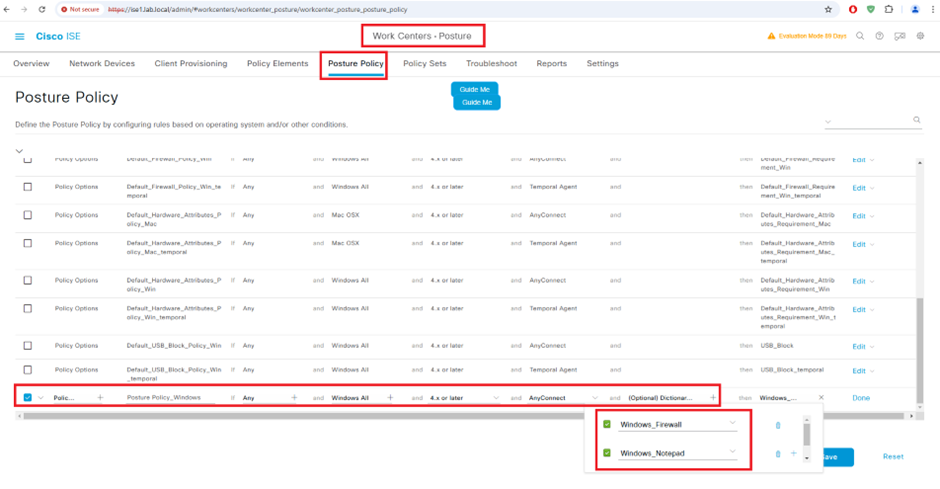Open the help question mark icon
This screenshot has width=940, height=489.
880,36
